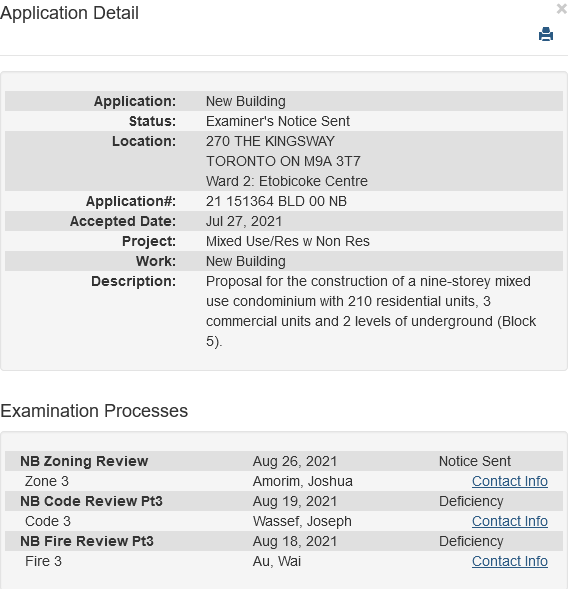Click the print icon
This screenshot has width=568, height=589.
point(545,34)
